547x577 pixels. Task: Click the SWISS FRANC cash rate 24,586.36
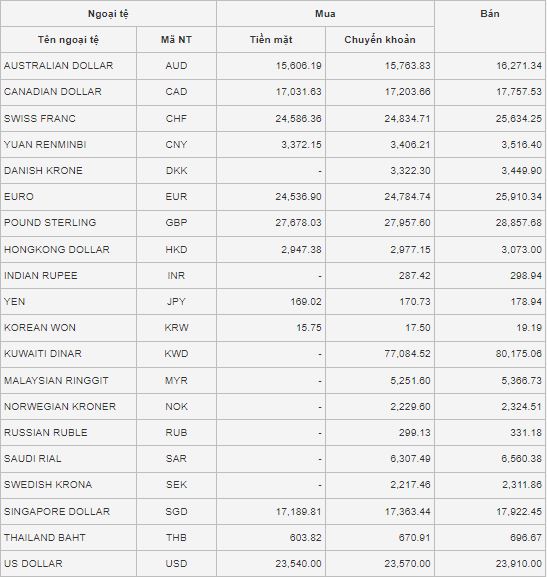coord(298,118)
